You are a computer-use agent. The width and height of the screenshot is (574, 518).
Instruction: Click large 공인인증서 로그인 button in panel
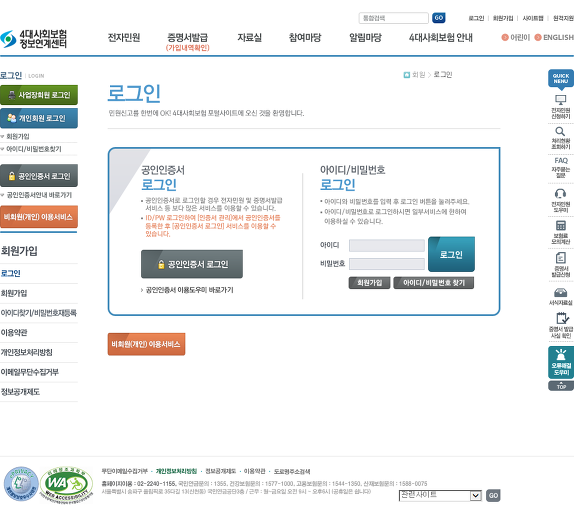pos(192,264)
